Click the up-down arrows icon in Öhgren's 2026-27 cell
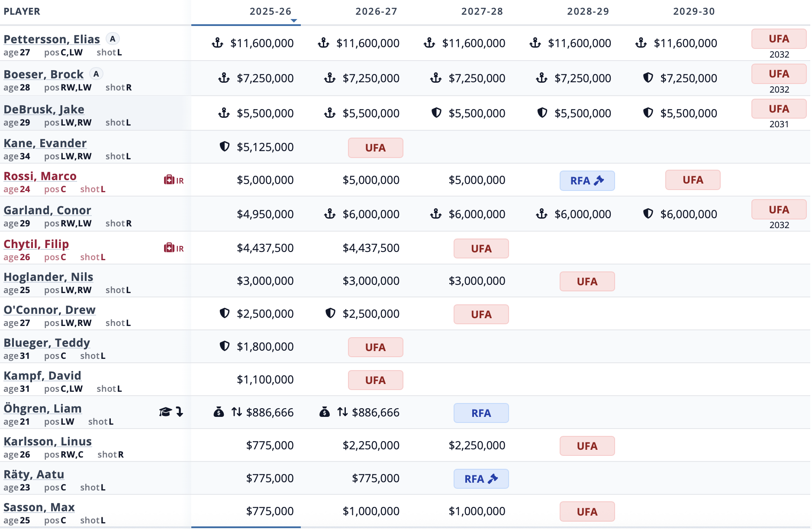The width and height of the screenshot is (812, 529). 342,412
